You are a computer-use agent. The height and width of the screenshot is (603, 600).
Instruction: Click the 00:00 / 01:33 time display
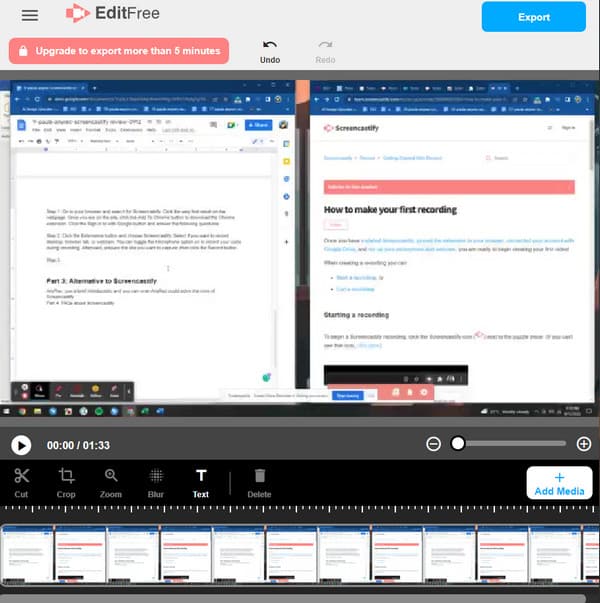[78, 445]
